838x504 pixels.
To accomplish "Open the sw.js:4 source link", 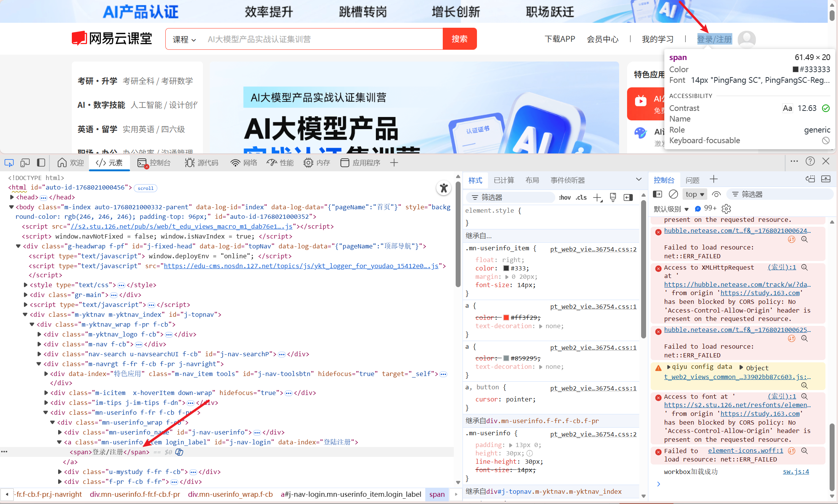I will [795, 472].
